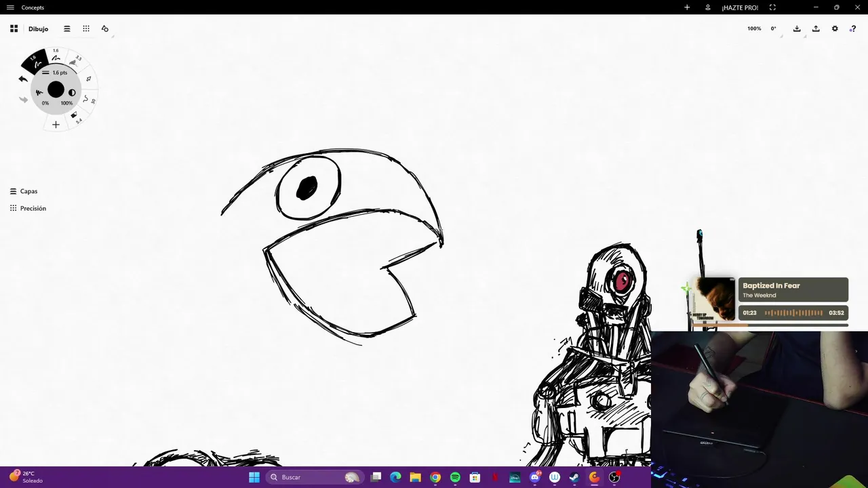Image resolution: width=868 pixels, height=488 pixels.
Task: Open Steam from the taskbar
Action: click(574, 477)
